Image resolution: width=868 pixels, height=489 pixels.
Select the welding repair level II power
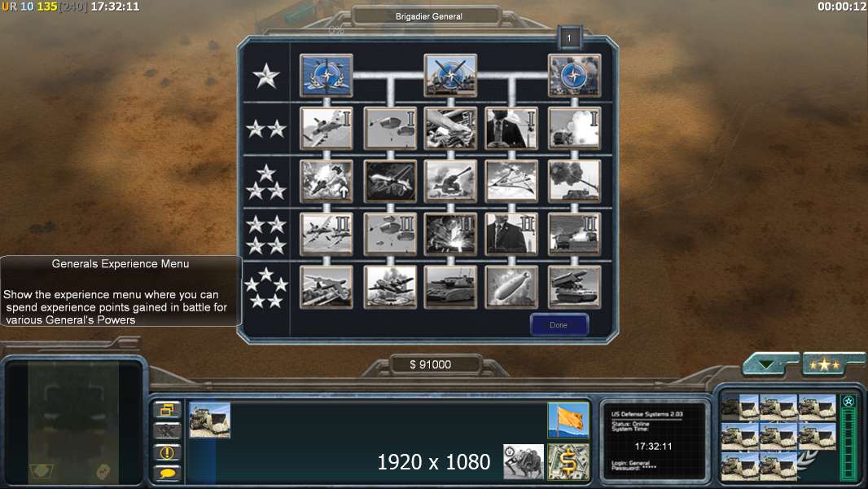(x=450, y=234)
